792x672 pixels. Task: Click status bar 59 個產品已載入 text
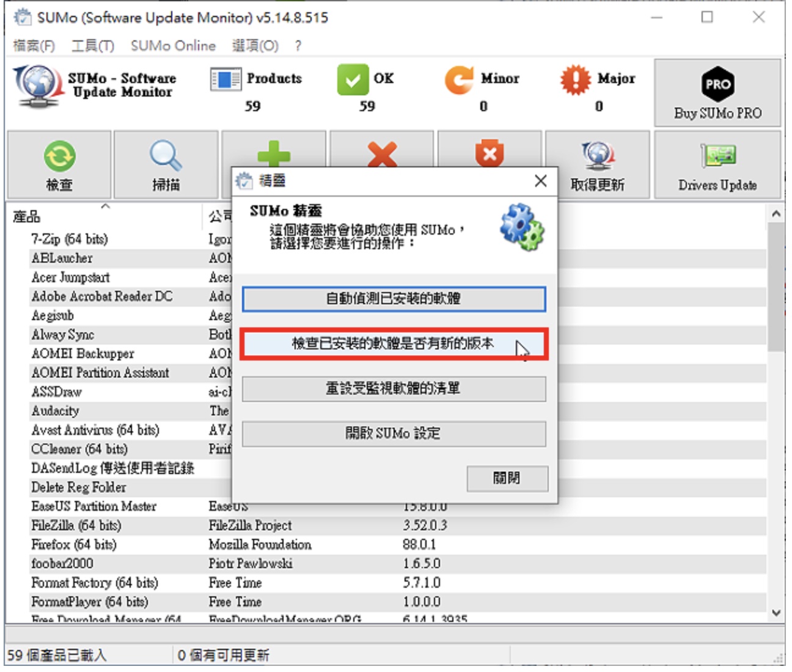coord(57,656)
